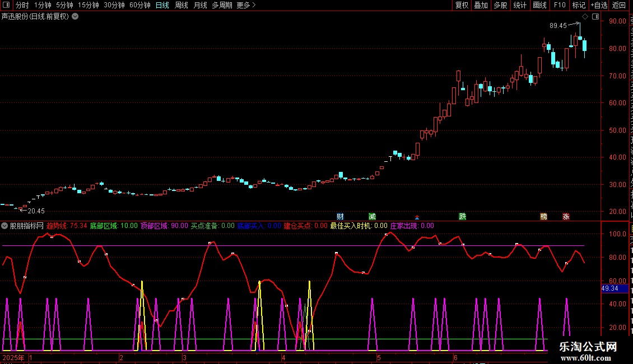The height and width of the screenshot is (364, 633).
Task: Click the small arrow marker near May
Action: [x=417, y=217]
